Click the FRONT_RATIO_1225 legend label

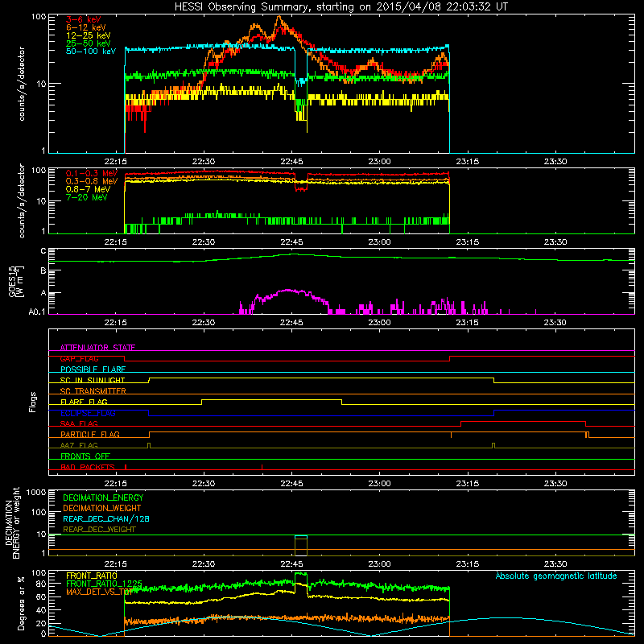click(x=104, y=584)
